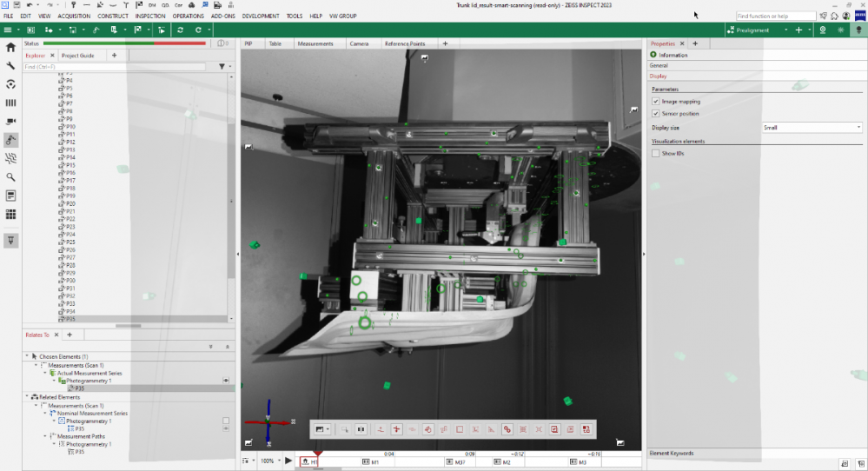Open the 100% zoom dropdown on timeline
This screenshot has width=868, height=471.
[x=269, y=461]
